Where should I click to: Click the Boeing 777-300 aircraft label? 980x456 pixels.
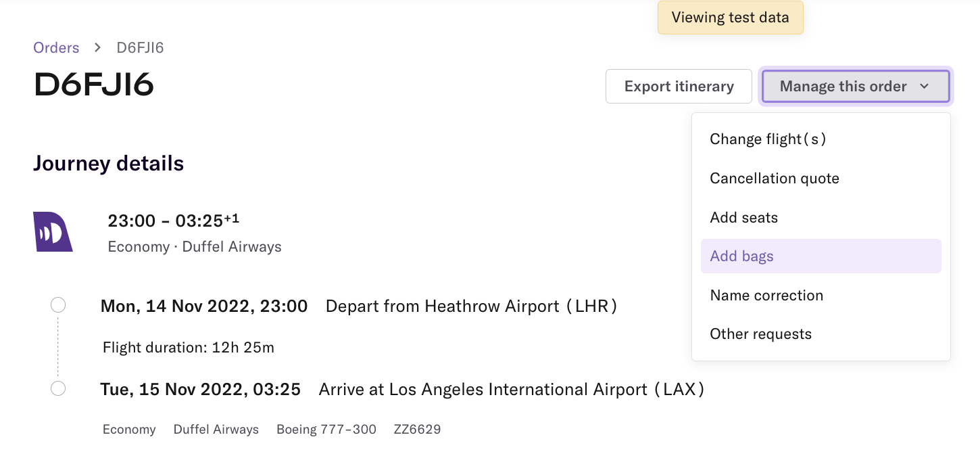326,430
